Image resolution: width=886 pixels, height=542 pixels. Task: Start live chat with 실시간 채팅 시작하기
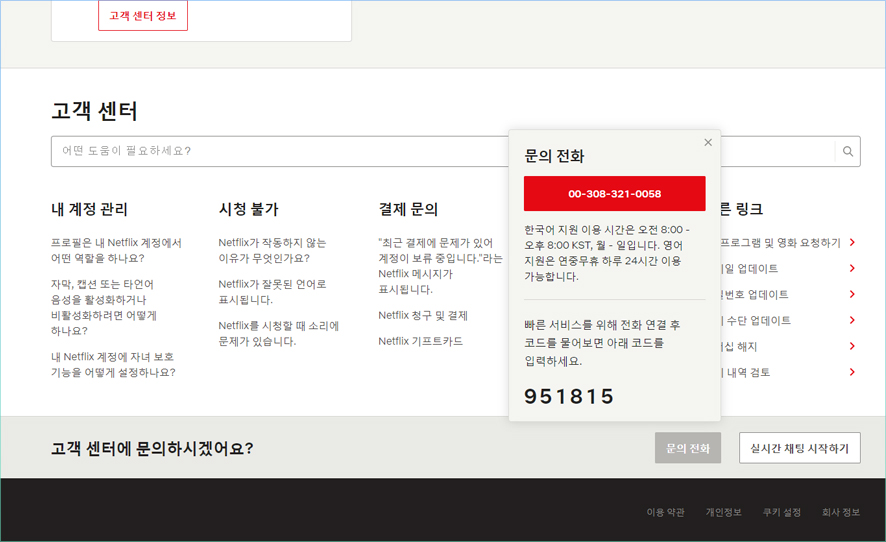[800, 448]
